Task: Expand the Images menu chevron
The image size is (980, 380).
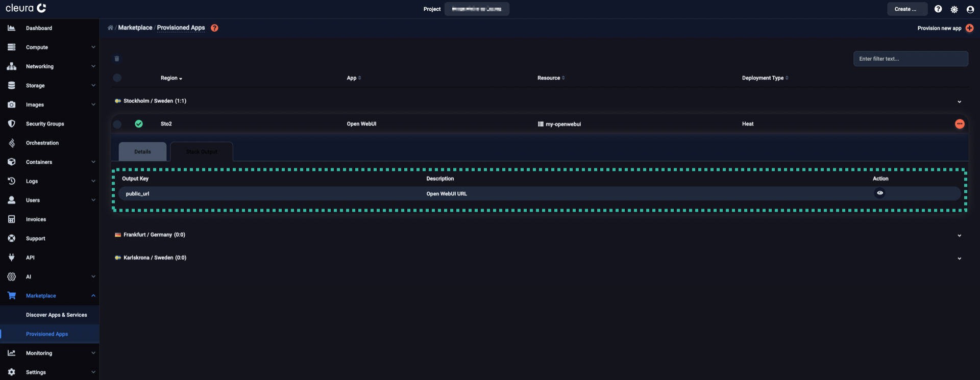Action: pos(93,105)
